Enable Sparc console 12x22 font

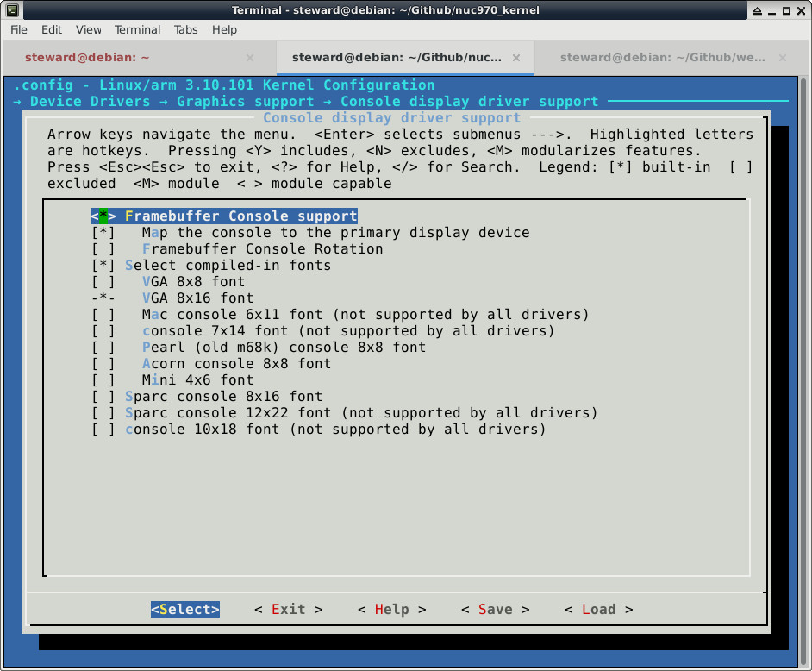tap(345, 413)
